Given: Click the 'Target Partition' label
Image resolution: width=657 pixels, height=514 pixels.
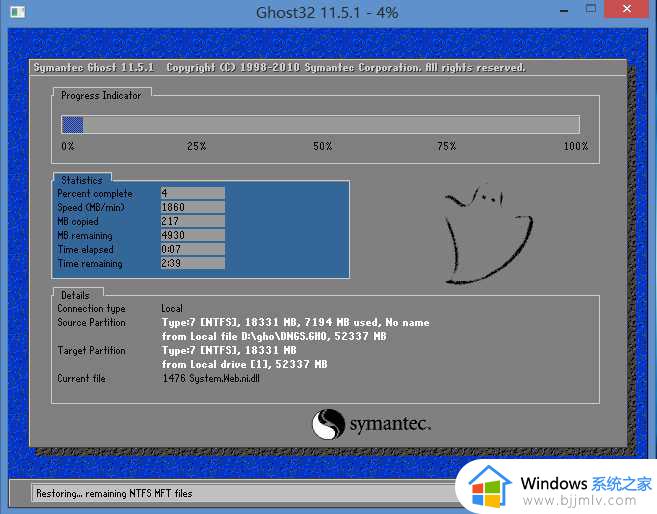Looking at the screenshot, I should point(91,350).
